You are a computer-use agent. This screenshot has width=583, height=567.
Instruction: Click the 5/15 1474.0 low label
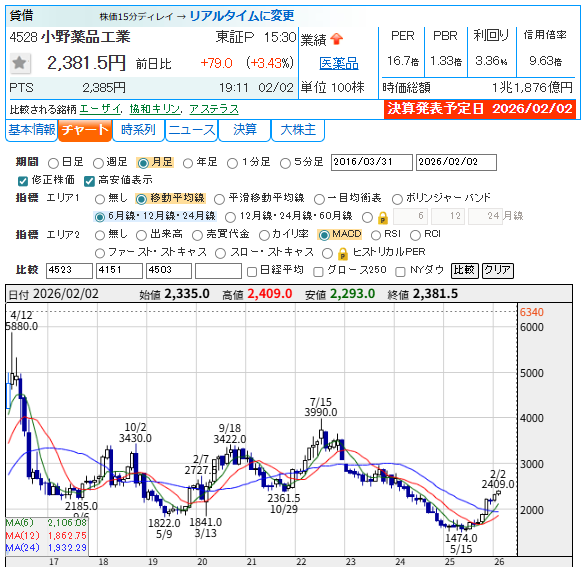461,544
